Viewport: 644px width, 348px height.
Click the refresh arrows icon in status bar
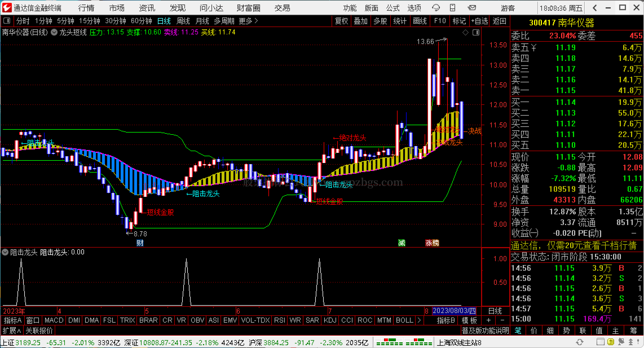point(580,342)
